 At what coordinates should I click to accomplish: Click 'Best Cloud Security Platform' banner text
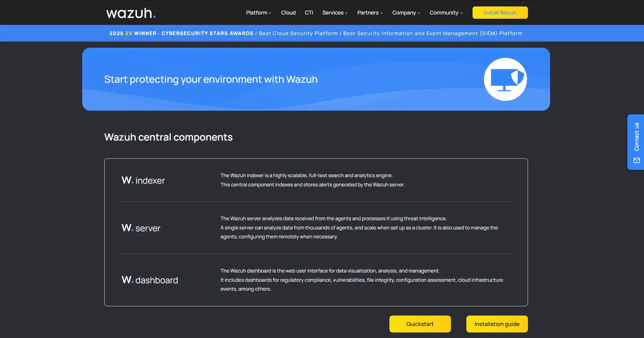click(298, 33)
